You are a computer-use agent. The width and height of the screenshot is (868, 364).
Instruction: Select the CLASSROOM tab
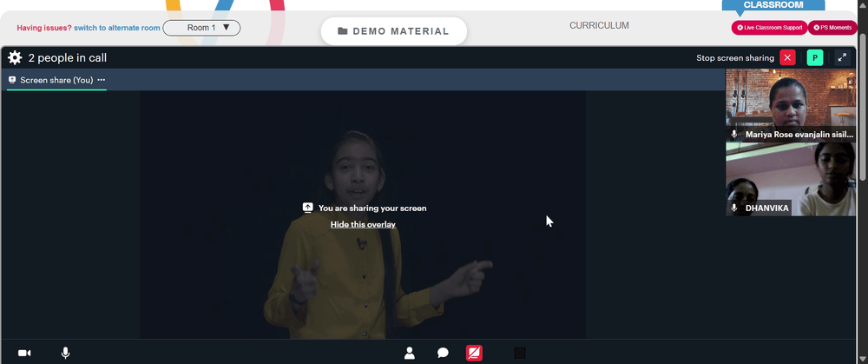(x=773, y=5)
